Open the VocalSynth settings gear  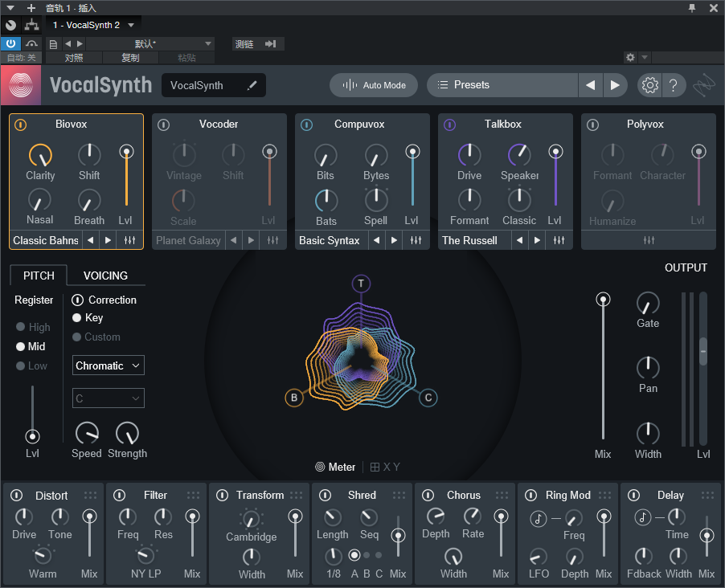pos(649,85)
